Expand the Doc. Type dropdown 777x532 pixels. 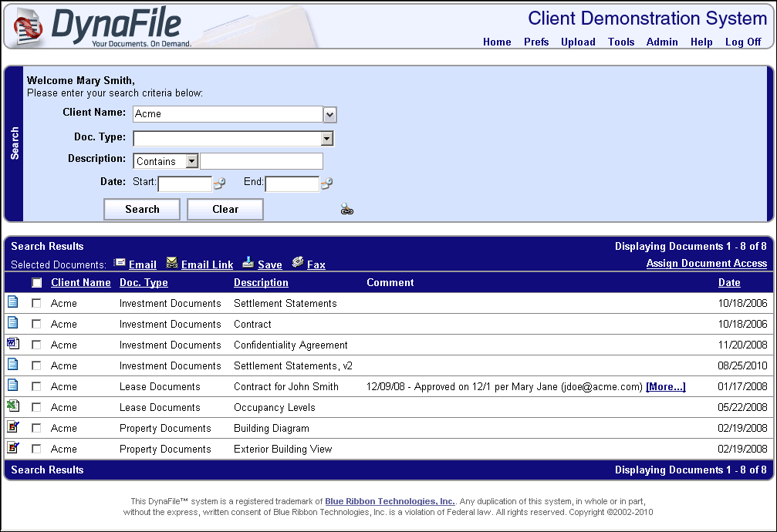pyautogui.click(x=327, y=139)
